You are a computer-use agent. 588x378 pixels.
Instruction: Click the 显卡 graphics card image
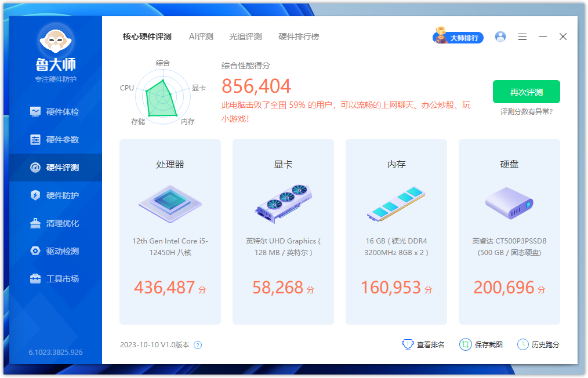(283, 202)
